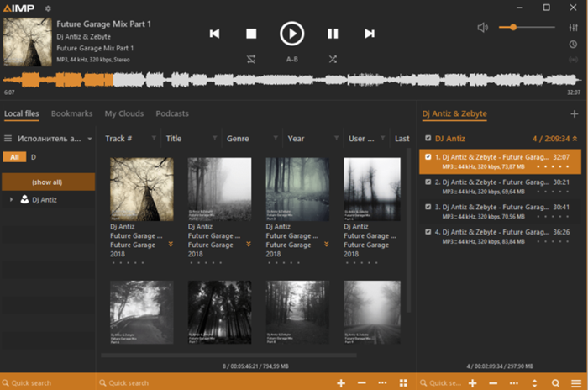Switch to the Bookmarks tab

(71, 113)
